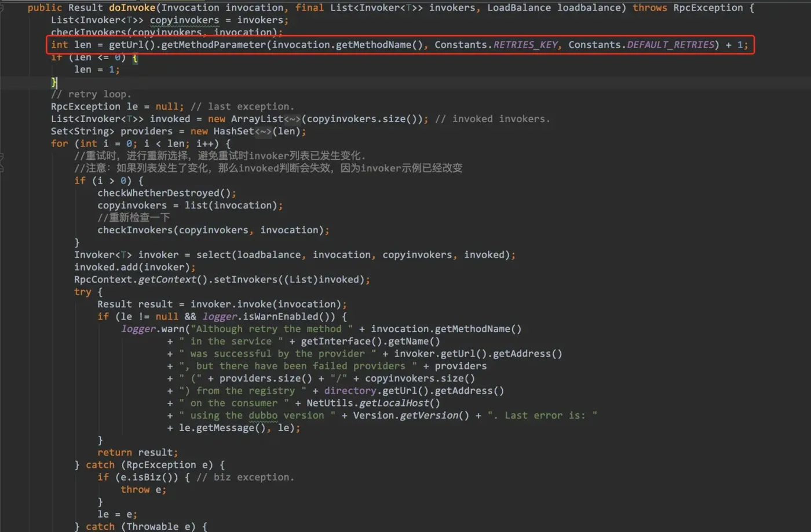Click the list(invocation) call
Screen dimensions: 811x532
[x=231, y=206]
